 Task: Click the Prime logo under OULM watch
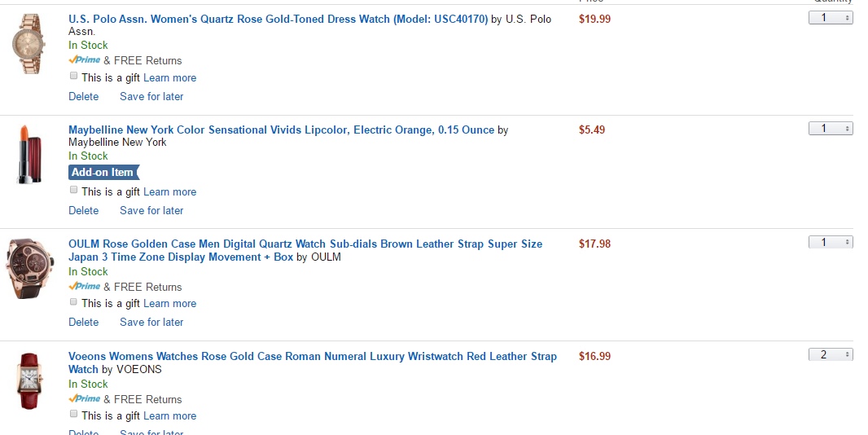pos(85,287)
